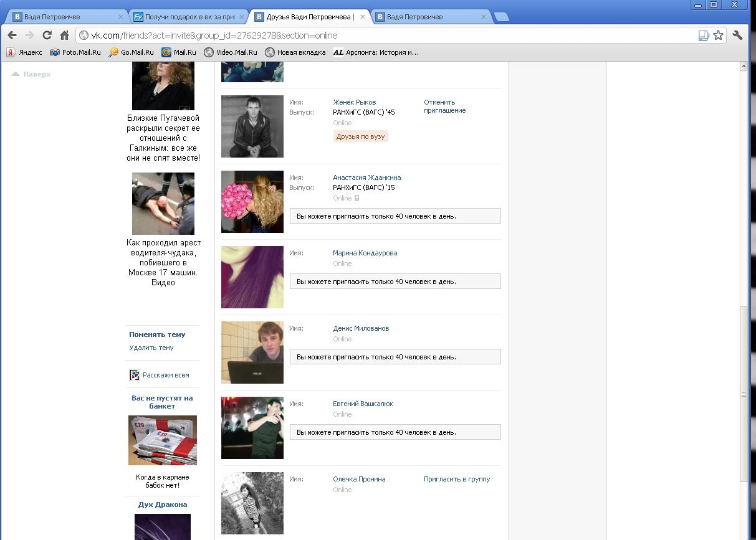
Task: Open the home page icon
Action: point(64,36)
